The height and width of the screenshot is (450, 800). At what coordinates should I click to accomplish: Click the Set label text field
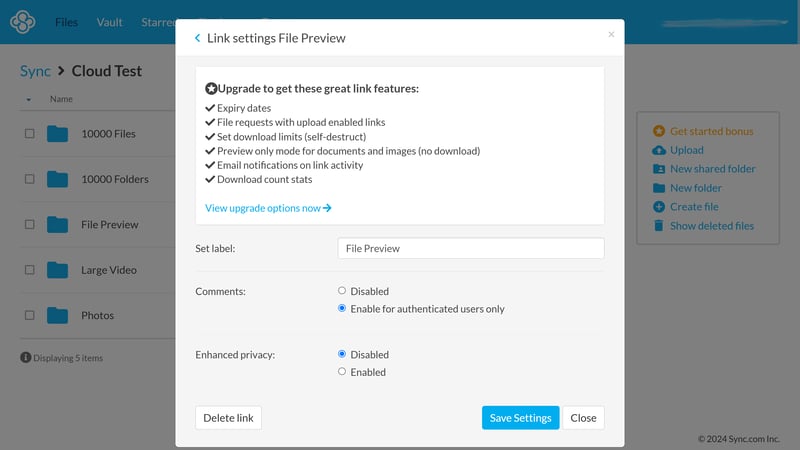click(x=471, y=248)
